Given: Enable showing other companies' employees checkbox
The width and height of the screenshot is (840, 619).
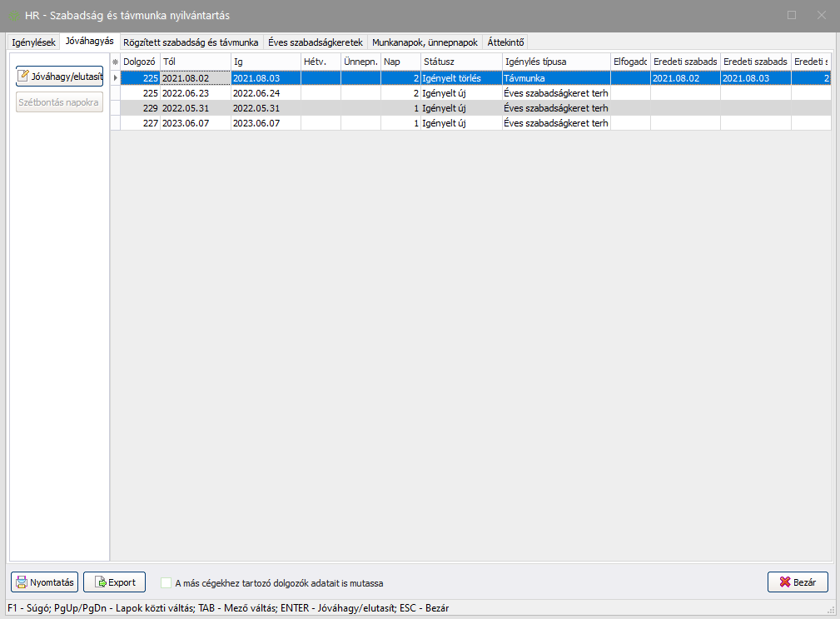Looking at the screenshot, I should point(167,583).
